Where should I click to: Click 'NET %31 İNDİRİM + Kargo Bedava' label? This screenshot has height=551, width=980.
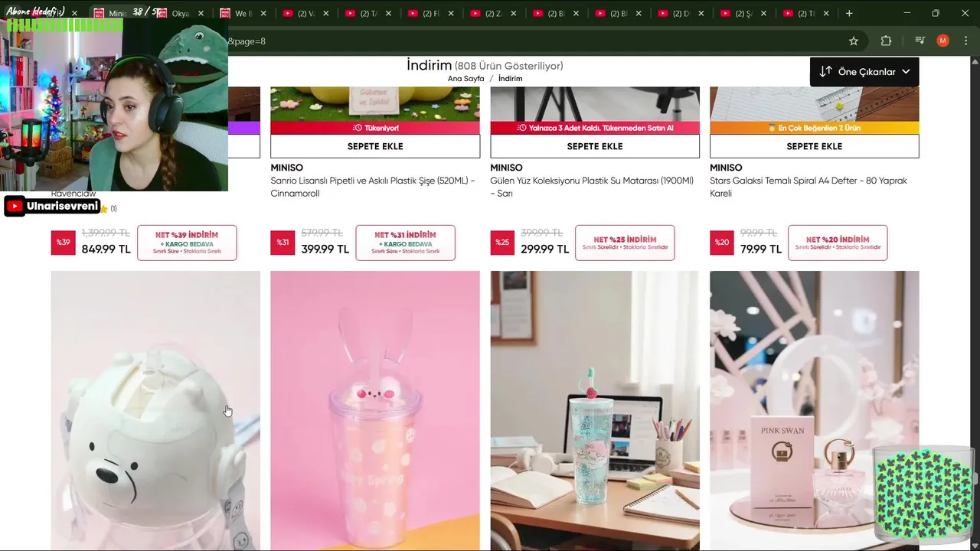[x=406, y=243]
